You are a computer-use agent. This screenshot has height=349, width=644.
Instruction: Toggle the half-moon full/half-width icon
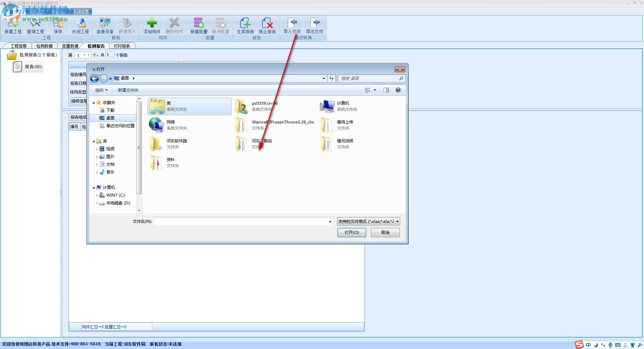[596, 345]
